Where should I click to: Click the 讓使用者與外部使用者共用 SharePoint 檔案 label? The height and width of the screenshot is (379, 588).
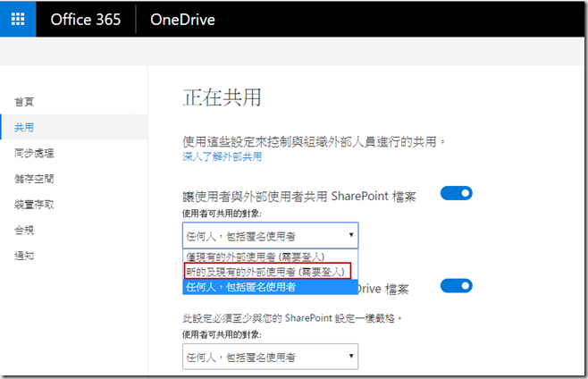pyautogui.click(x=298, y=196)
